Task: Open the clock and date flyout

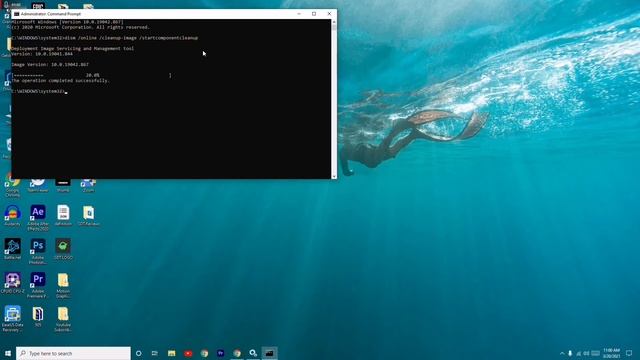Action: (611, 353)
